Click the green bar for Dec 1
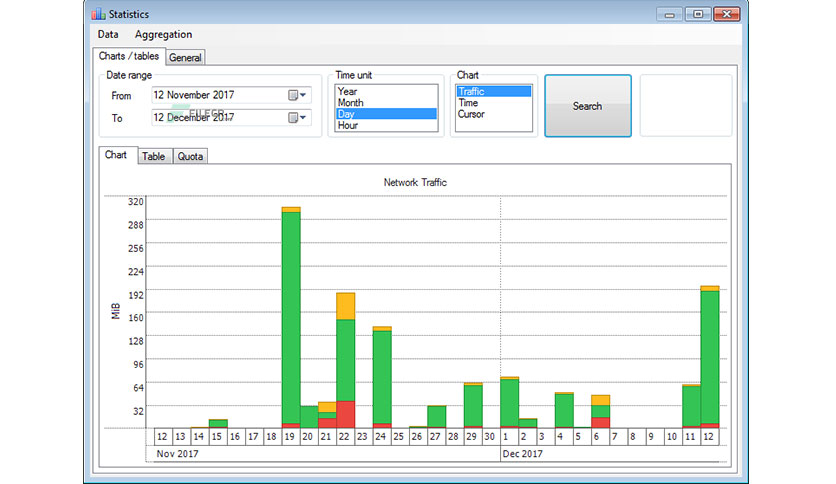The height and width of the screenshot is (484, 836). tap(509, 402)
